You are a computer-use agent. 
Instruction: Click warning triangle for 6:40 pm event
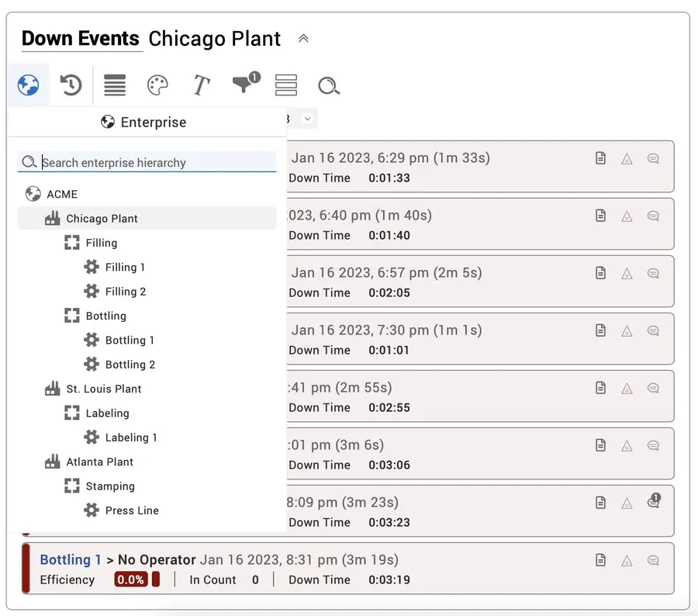point(627,216)
